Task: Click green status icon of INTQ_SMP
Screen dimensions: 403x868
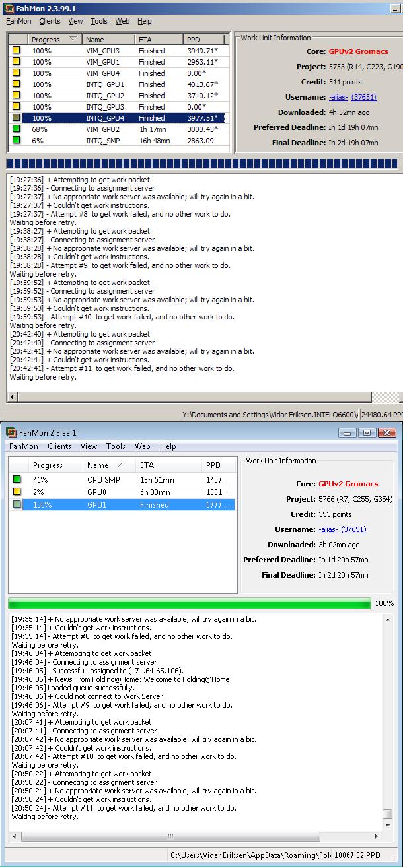Action: click(17, 141)
